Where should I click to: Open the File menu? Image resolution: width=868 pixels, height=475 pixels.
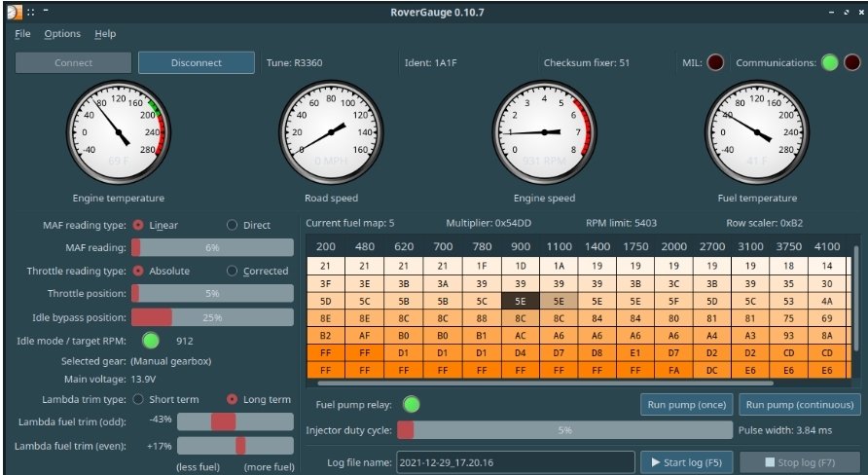point(23,34)
